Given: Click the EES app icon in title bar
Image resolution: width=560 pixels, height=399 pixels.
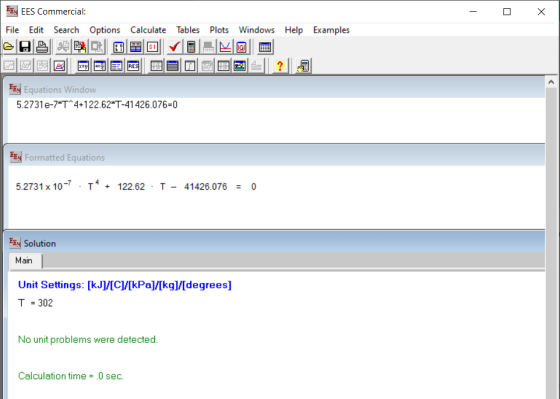Looking at the screenshot, I should coord(12,11).
